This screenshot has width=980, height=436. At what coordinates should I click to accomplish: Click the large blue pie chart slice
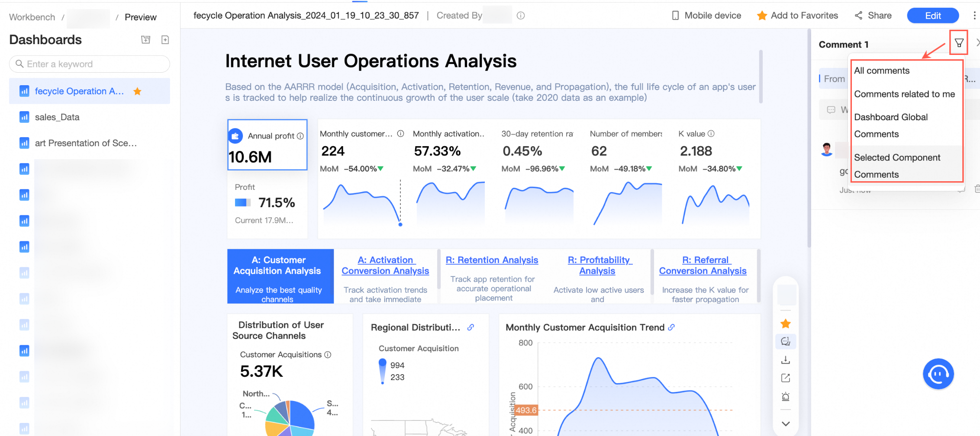click(302, 415)
